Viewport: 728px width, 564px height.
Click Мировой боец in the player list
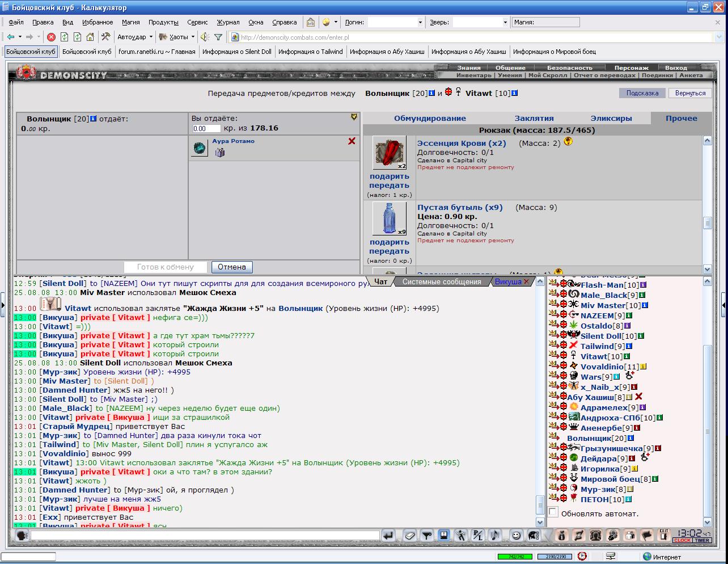[x=610, y=479]
